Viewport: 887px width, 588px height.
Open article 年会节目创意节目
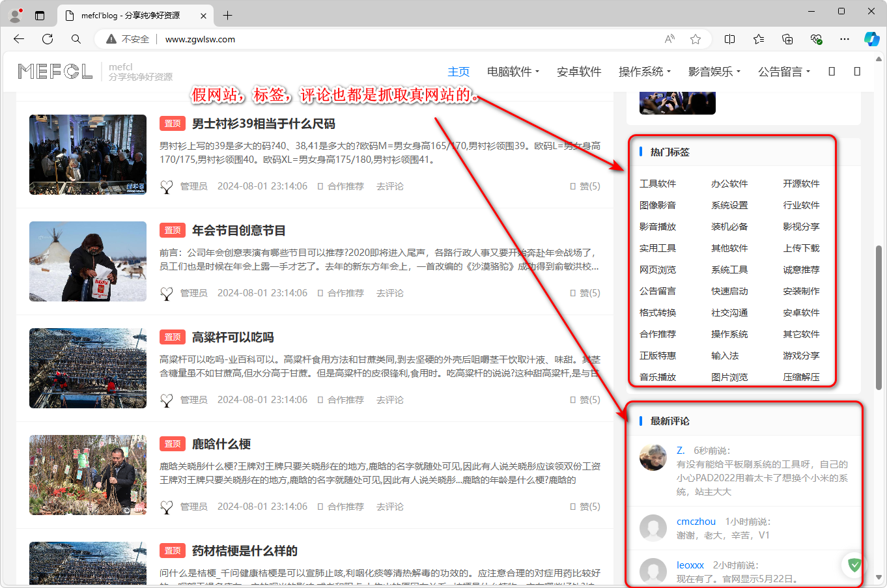[x=239, y=231]
